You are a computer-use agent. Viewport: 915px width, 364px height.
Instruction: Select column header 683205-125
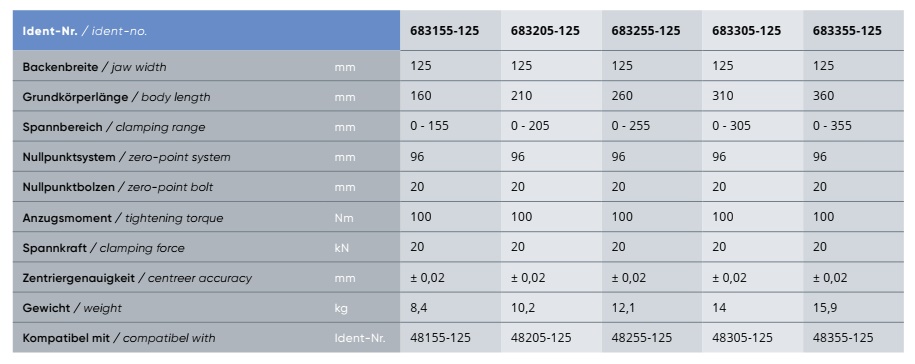(x=546, y=31)
